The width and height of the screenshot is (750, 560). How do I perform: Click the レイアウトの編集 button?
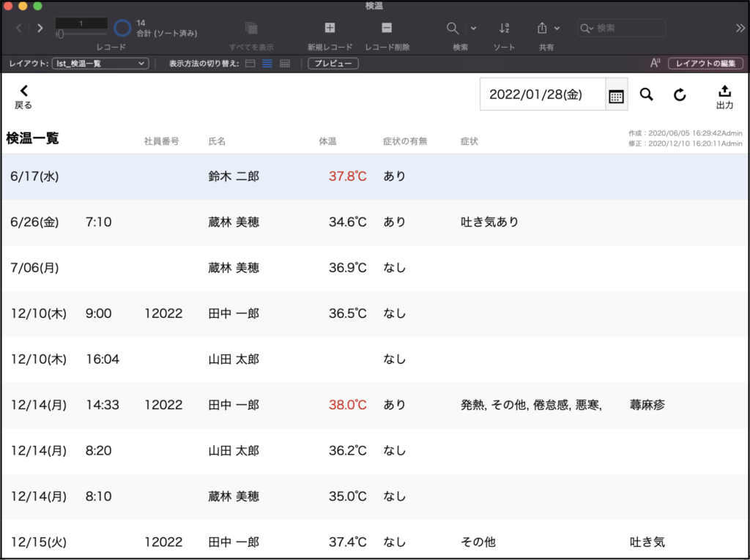[x=705, y=64]
